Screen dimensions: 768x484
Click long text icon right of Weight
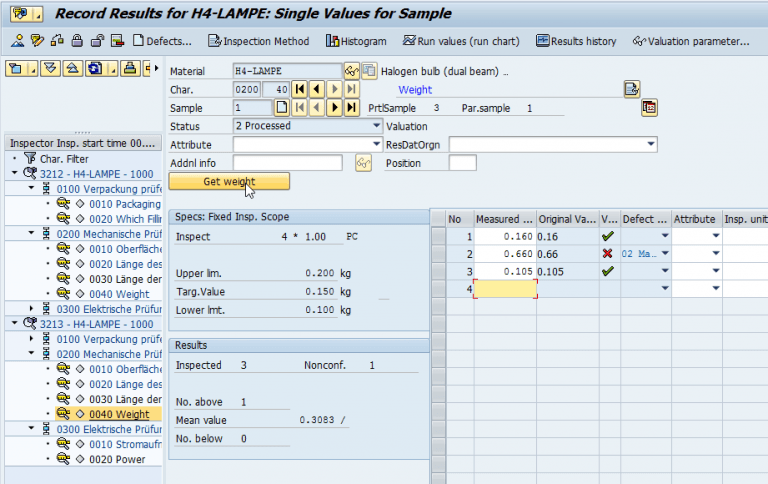pos(632,89)
